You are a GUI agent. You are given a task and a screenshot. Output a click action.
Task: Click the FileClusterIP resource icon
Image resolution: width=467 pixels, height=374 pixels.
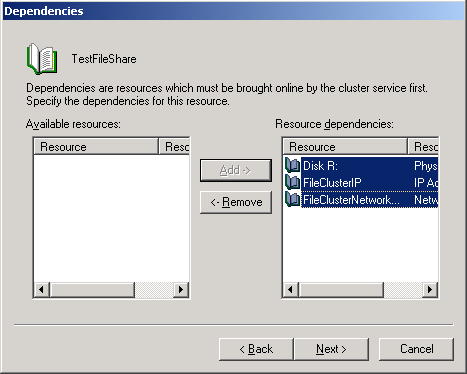pyautogui.click(x=292, y=182)
